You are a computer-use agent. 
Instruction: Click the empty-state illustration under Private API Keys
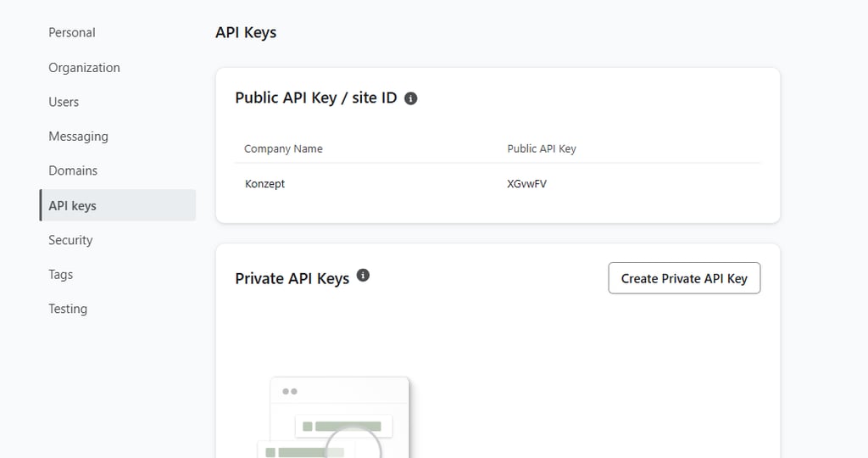pos(334,417)
